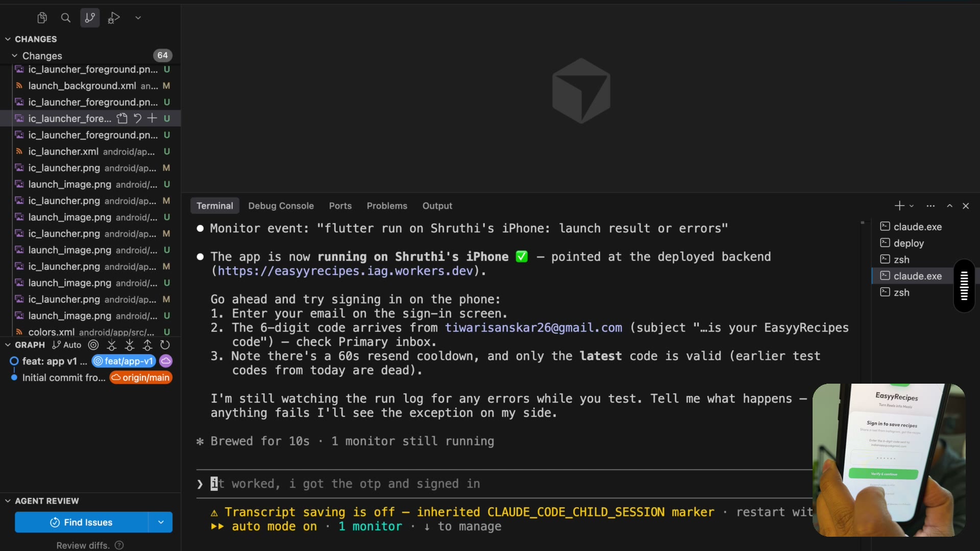Toggle the graph target circle icon

[x=93, y=345]
